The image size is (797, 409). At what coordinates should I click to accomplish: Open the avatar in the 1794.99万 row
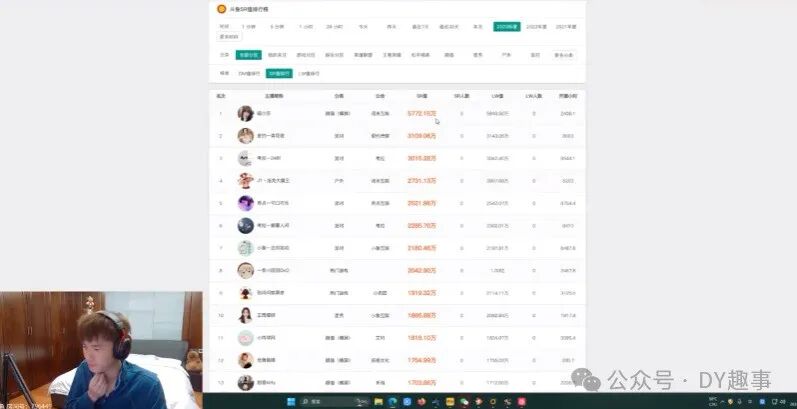246,360
